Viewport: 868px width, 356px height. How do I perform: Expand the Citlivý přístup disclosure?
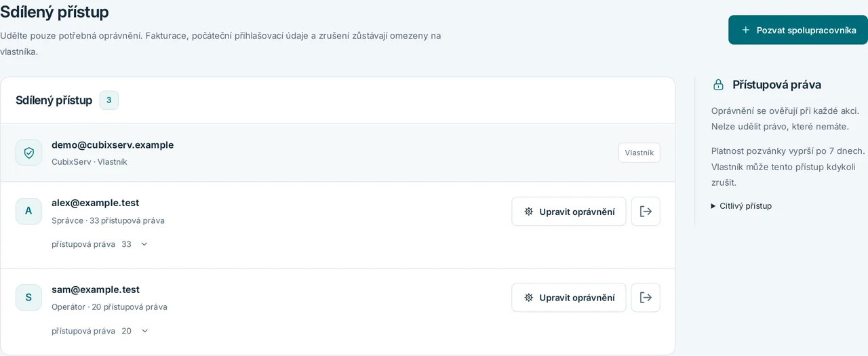click(x=741, y=205)
